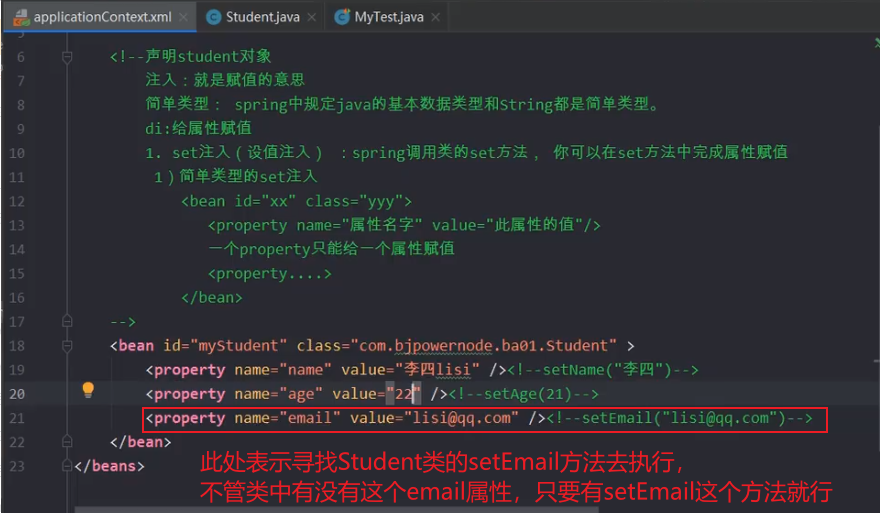Switch to the applicationContext.xml tab
The width and height of the screenshot is (880, 513).
coord(100,17)
